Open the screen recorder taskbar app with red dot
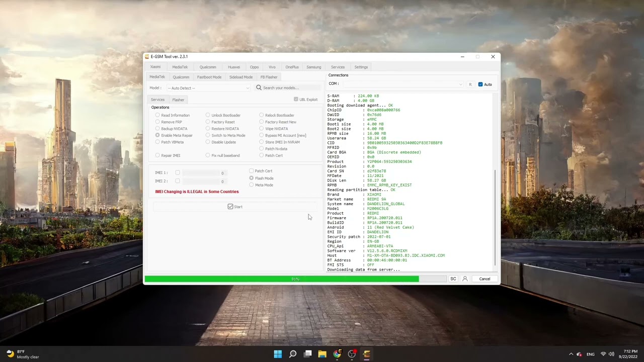Viewport: 644px width, 362px height. pyautogui.click(x=352, y=354)
